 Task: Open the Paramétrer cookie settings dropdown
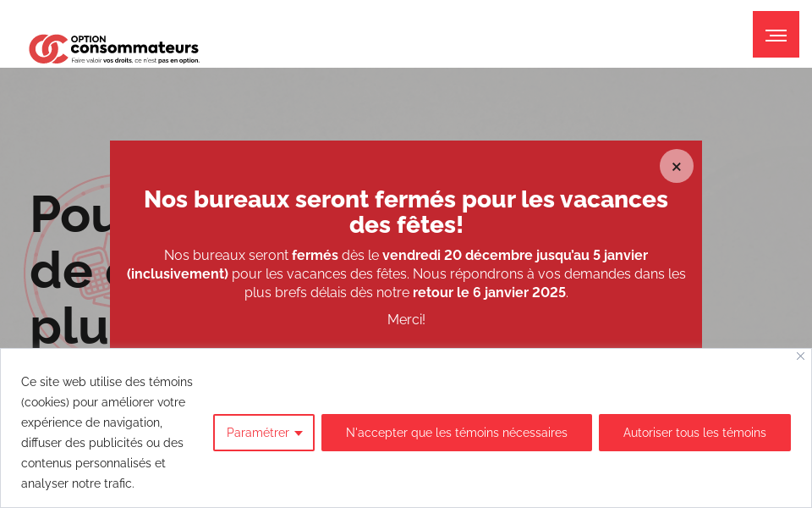coord(263,432)
